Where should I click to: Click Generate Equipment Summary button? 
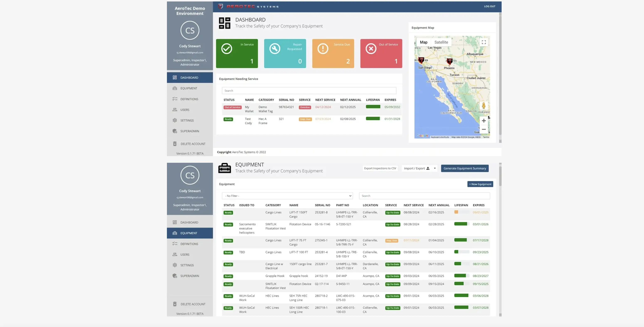465,168
